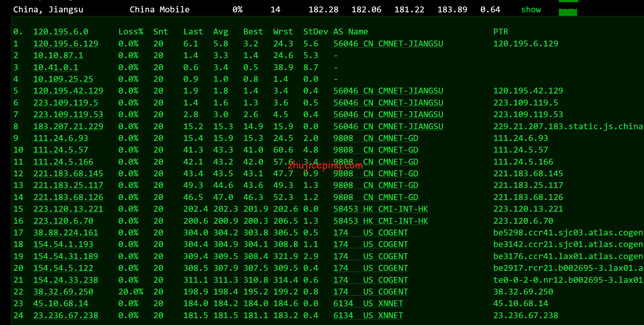
Task: Open hop 20 IP link 154.54.5.122
Action: tap(63, 268)
